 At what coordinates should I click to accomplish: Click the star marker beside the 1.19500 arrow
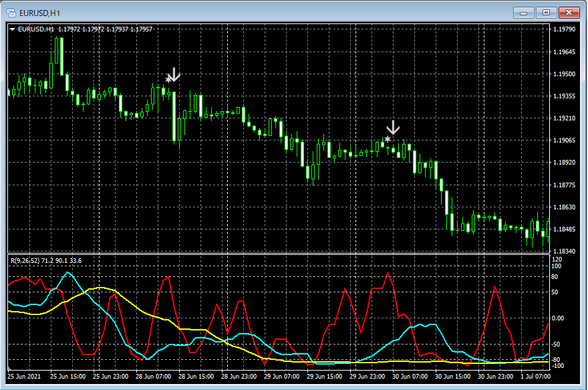click(168, 80)
